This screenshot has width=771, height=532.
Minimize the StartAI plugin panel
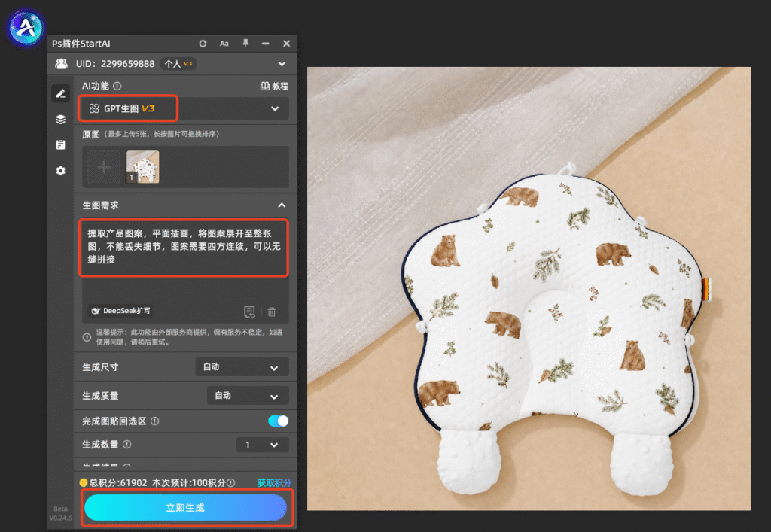(x=266, y=44)
